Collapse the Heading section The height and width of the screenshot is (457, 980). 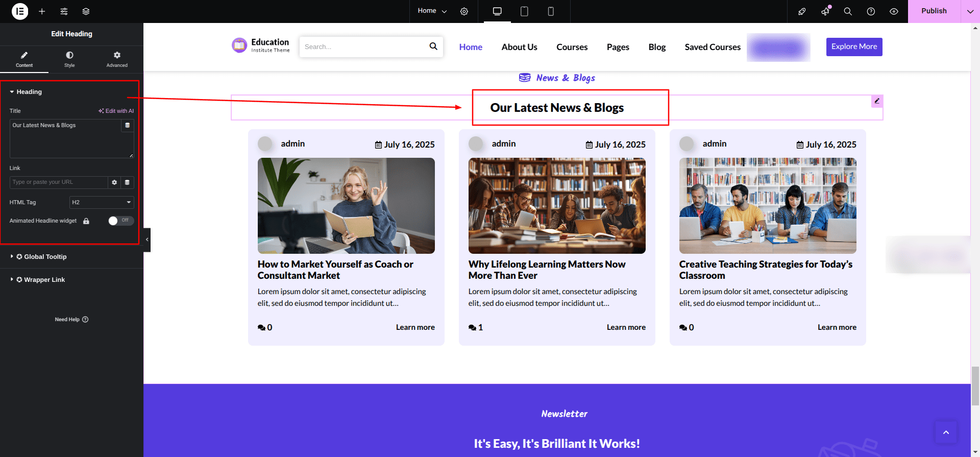[x=26, y=92]
